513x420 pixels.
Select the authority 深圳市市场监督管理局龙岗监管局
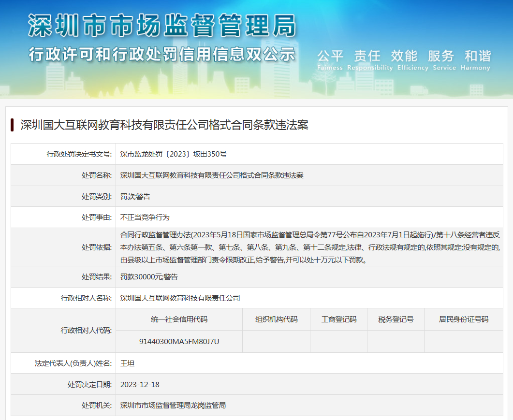pyautogui.click(x=173, y=406)
